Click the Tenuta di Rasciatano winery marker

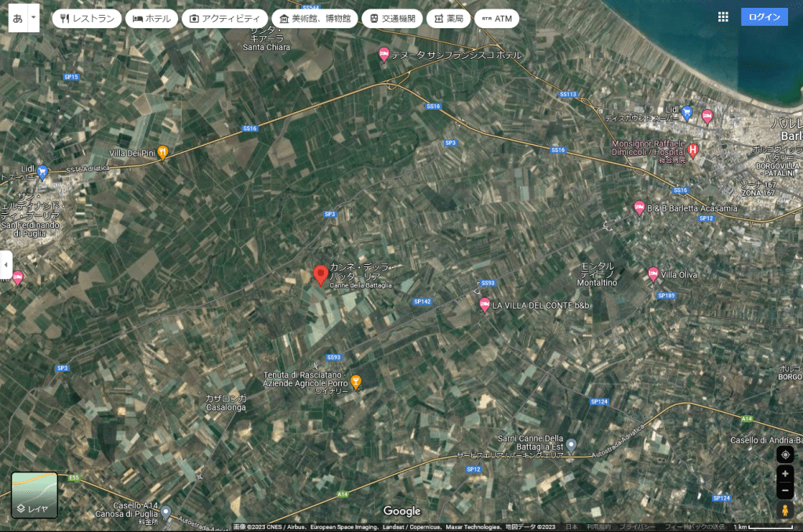point(356,382)
